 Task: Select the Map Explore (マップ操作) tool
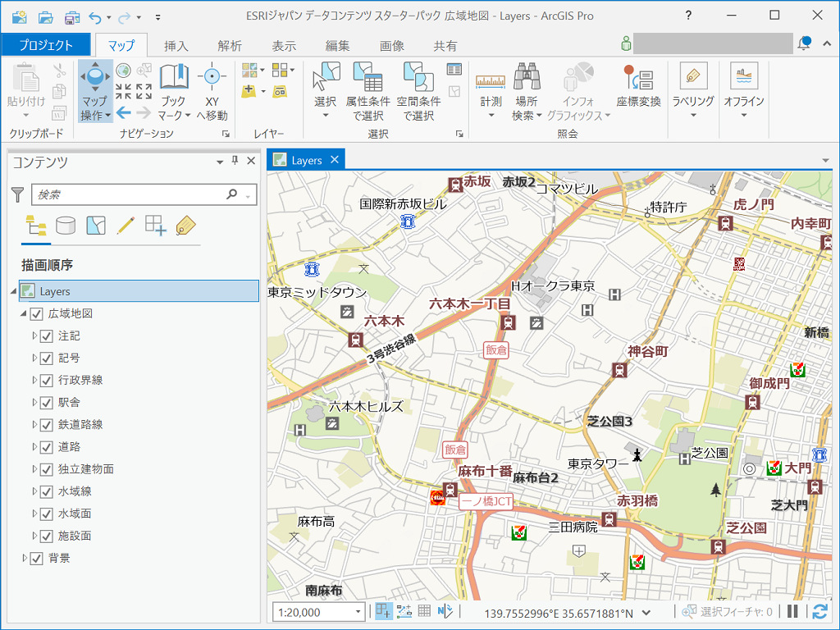tap(95, 78)
